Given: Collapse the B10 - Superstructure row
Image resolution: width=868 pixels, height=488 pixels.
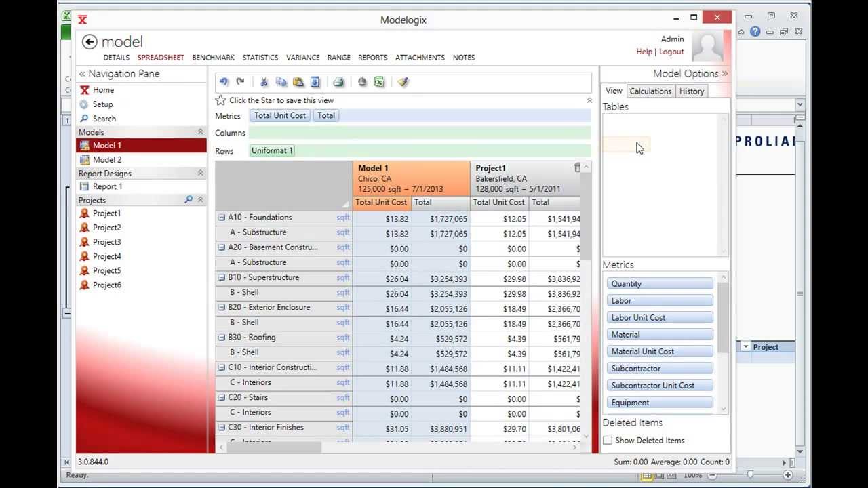Looking at the screenshot, I should click(x=221, y=277).
